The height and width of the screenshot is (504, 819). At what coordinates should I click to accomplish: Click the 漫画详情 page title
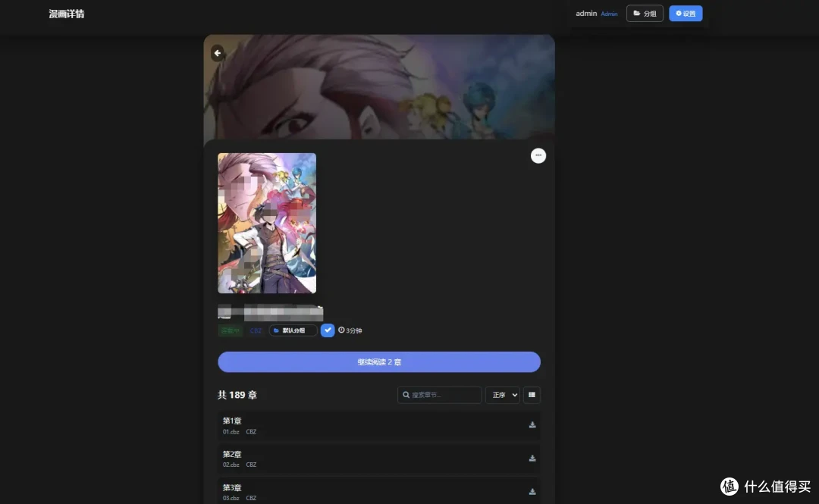[x=66, y=14]
